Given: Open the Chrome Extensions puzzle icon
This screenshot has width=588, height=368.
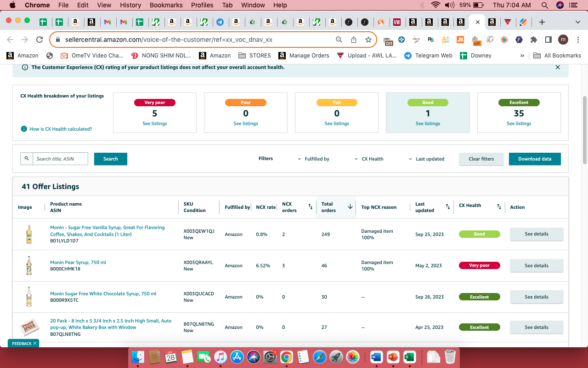Looking at the screenshot, I should pyautogui.click(x=534, y=40).
